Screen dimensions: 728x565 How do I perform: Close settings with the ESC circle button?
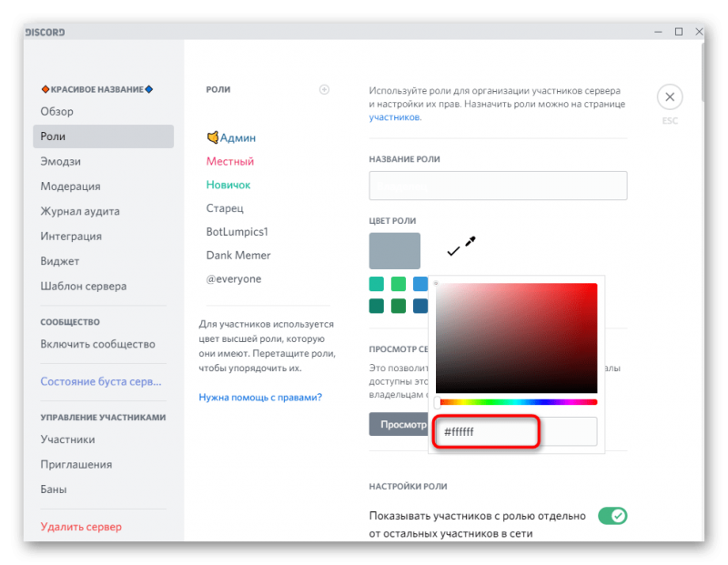click(x=670, y=97)
